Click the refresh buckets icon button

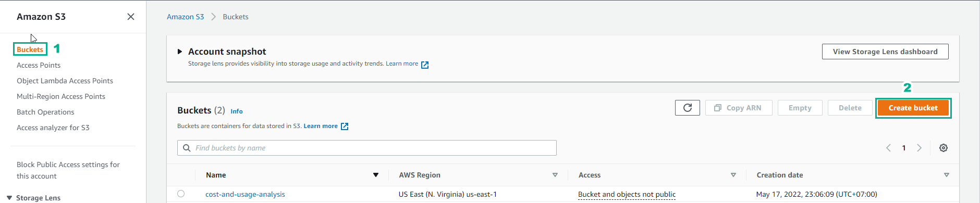click(x=687, y=108)
